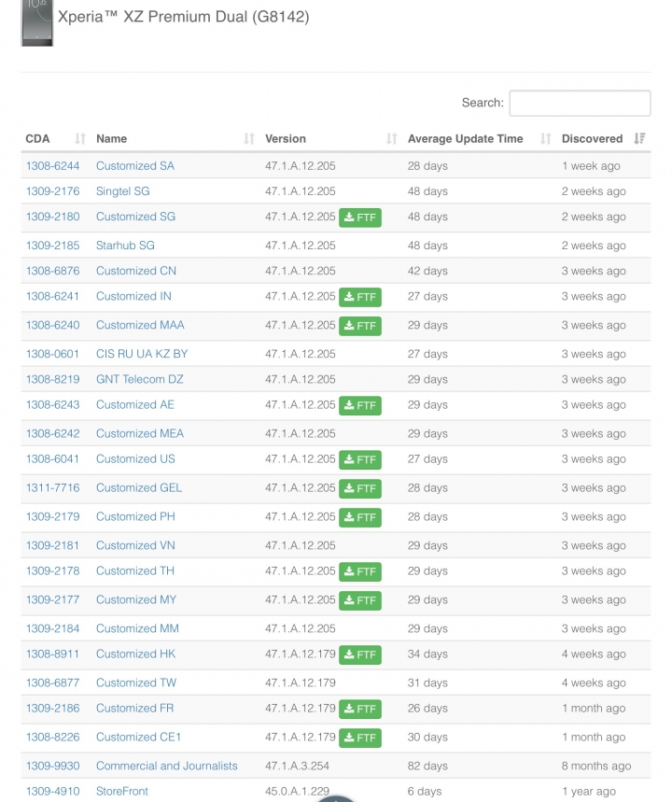Screen dimensions: 672x802
Task: Open Commercial and Journalists link
Action: (167, 766)
